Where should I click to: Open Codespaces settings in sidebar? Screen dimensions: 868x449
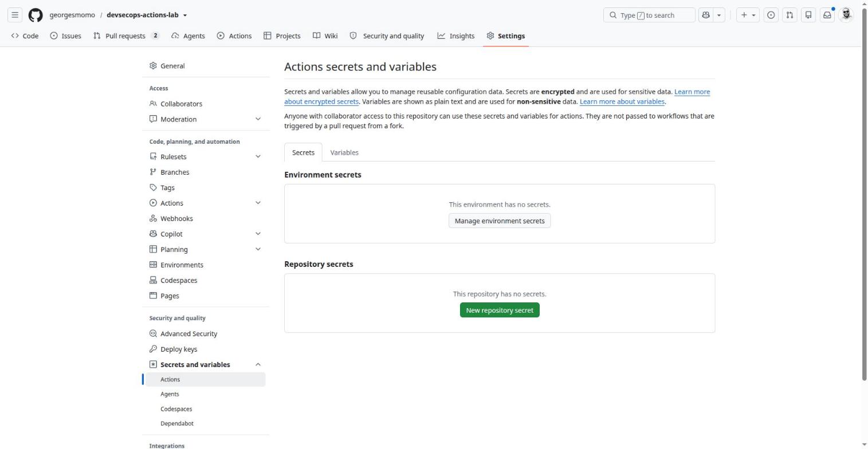point(206,280)
